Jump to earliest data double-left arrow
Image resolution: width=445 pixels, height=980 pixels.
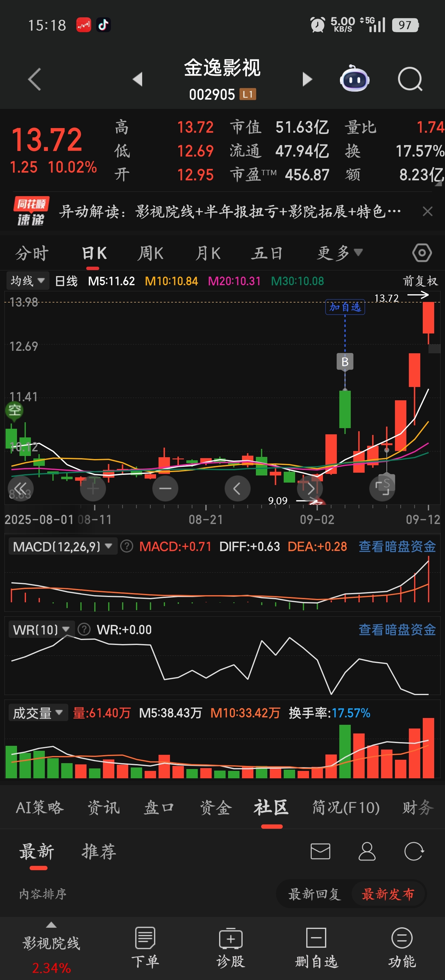tap(20, 488)
